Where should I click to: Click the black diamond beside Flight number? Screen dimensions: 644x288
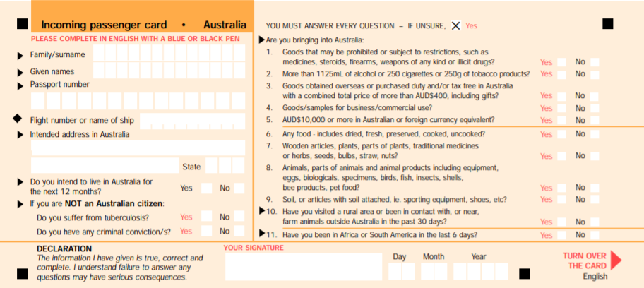click(18, 119)
